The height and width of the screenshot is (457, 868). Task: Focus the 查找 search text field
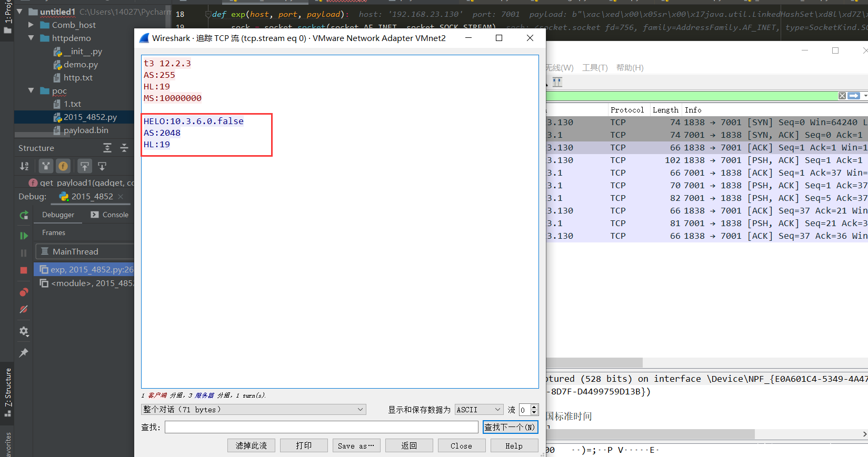coord(322,427)
